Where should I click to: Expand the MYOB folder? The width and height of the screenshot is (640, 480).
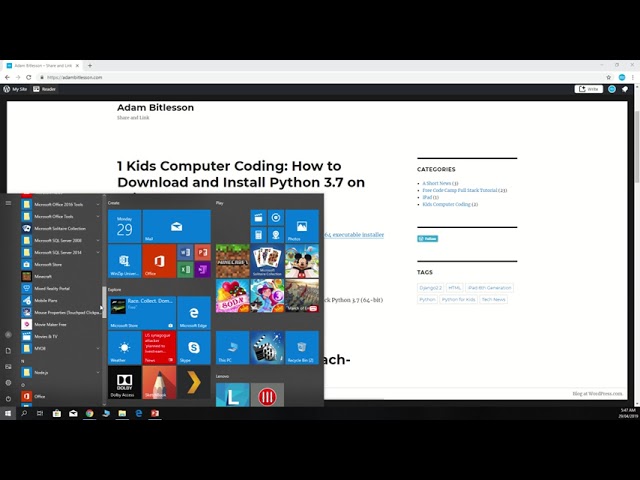coord(60,348)
